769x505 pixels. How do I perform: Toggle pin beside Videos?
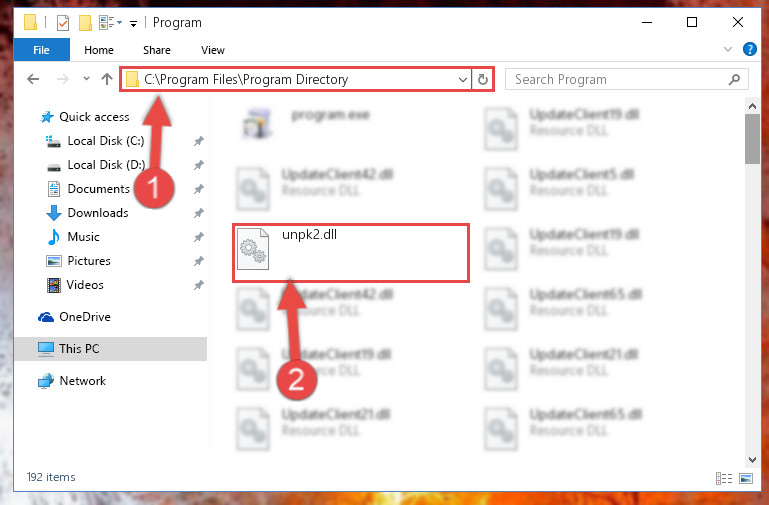click(x=199, y=285)
